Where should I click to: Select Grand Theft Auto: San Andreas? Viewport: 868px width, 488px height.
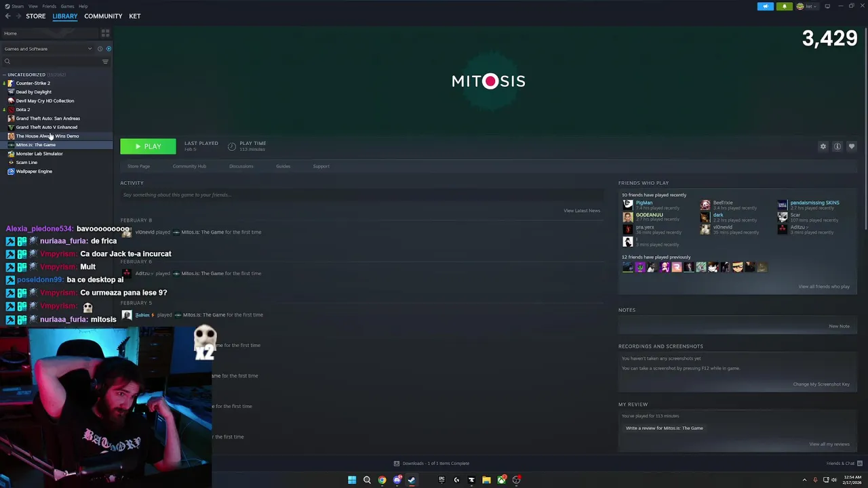click(47, 119)
